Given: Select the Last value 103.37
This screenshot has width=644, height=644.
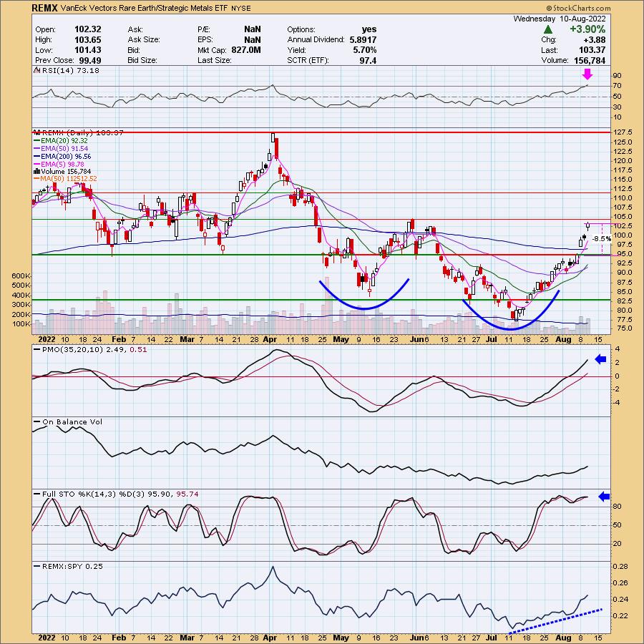Looking at the screenshot, I should click(592, 50).
